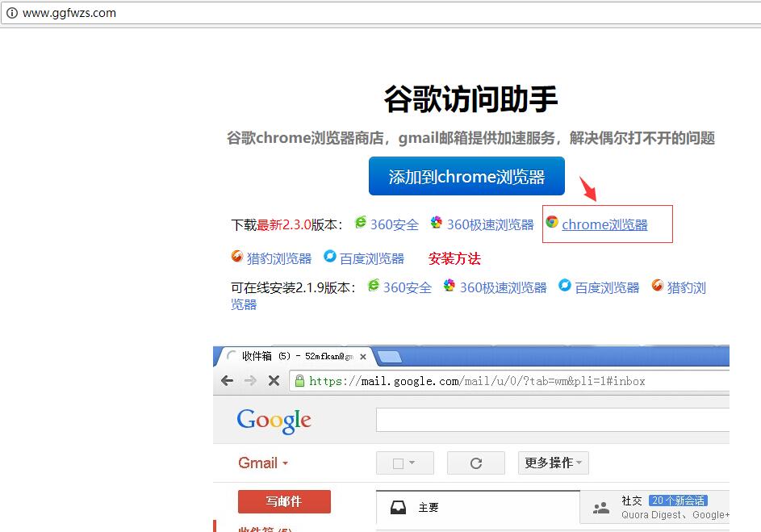Click the back arrow in Gmail browser
Viewport: 761px width, 532px height.
pos(227,380)
